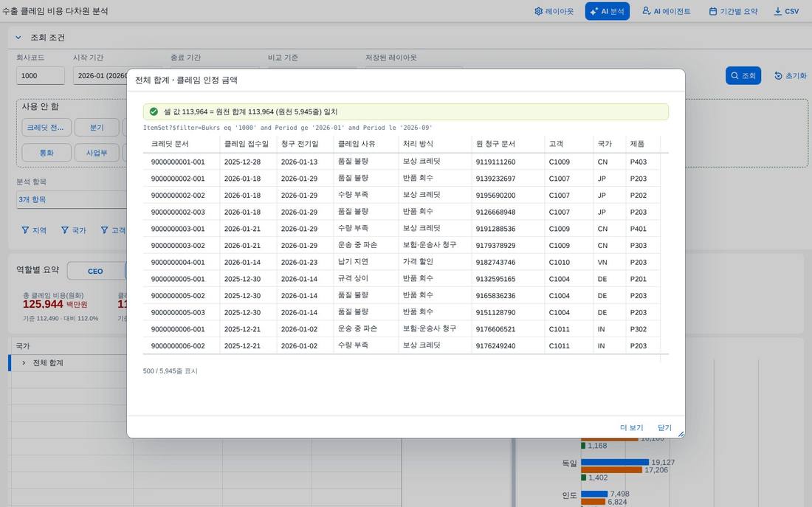Image resolution: width=812 pixels, height=507 pixels.
Task: Click the 조회 search button
Action: click(743, 75)
